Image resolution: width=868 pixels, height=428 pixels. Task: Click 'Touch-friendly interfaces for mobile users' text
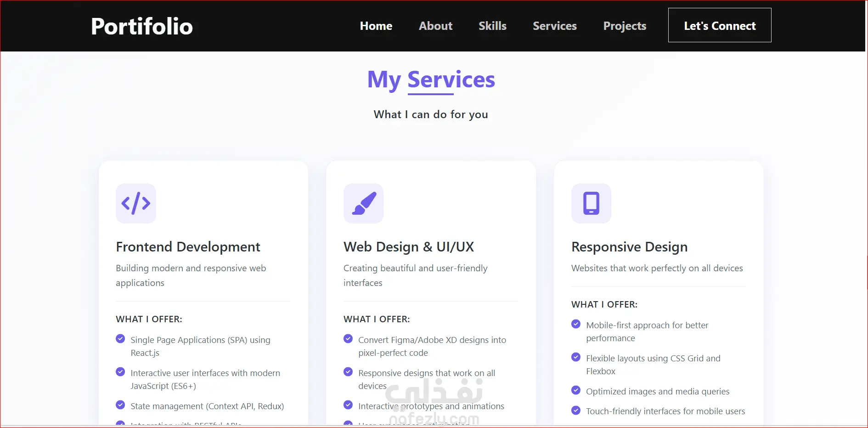(x=665, y=411)
